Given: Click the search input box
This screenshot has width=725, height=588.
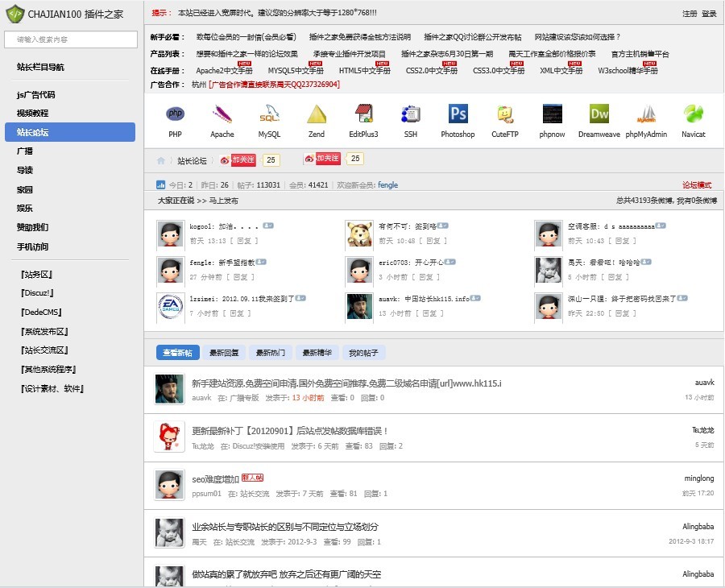Looking at the screenshot, I should (70, 39).
